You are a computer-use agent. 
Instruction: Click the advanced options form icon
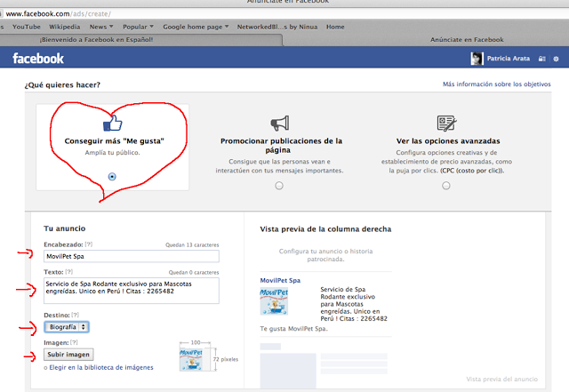(446, 124)
